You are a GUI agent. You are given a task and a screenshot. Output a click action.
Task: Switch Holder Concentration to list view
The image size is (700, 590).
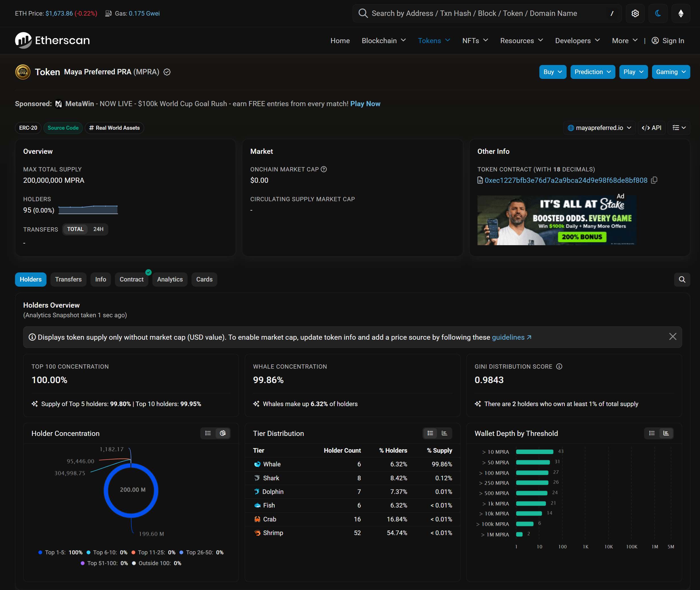pos(208,433)
